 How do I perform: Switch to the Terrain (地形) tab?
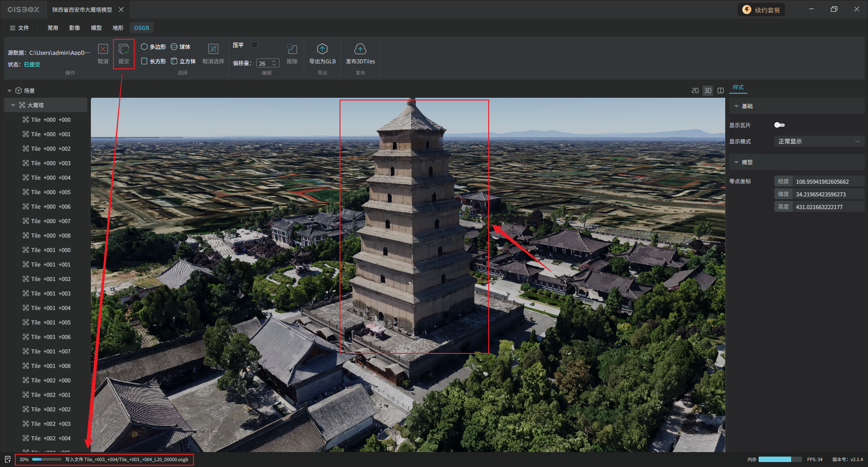pyautogui.click(x=118, y=28)
